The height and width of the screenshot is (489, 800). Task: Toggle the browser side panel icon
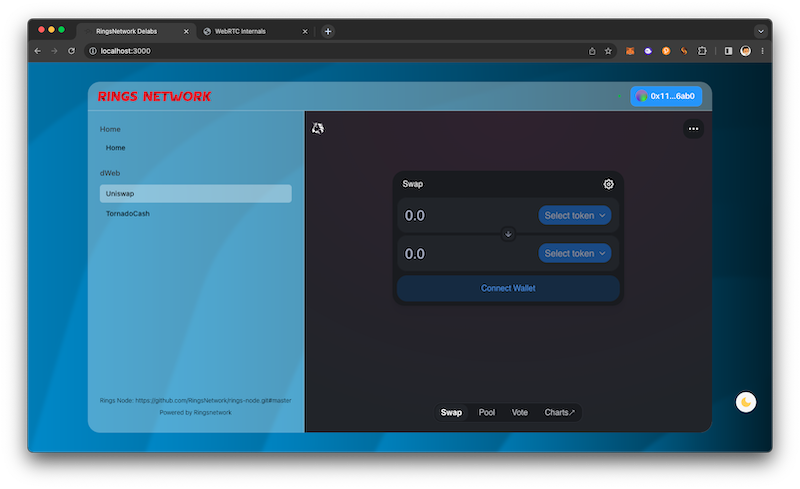728,51
